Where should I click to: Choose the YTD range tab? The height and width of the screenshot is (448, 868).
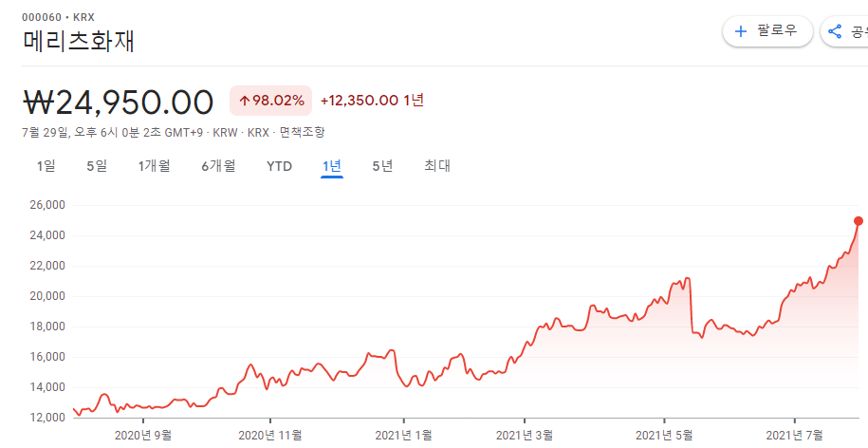(x=279, y=166)
